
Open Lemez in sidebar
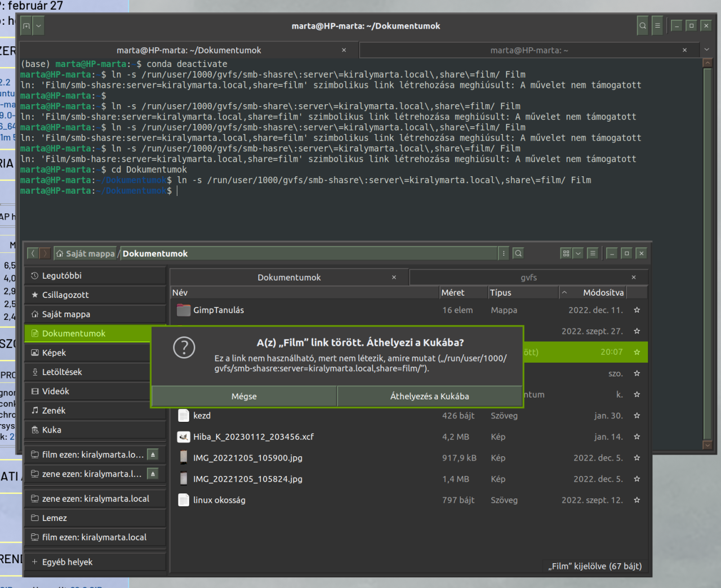95,518
